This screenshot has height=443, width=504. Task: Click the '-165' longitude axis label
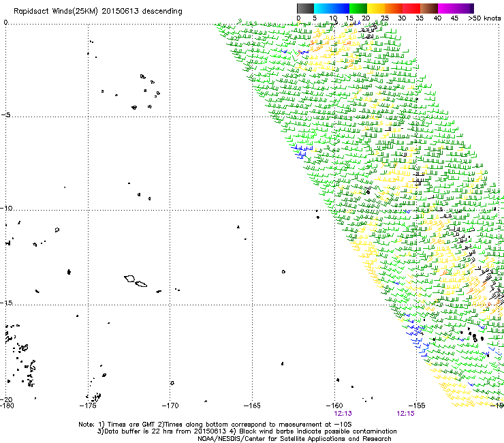point(252,406)
